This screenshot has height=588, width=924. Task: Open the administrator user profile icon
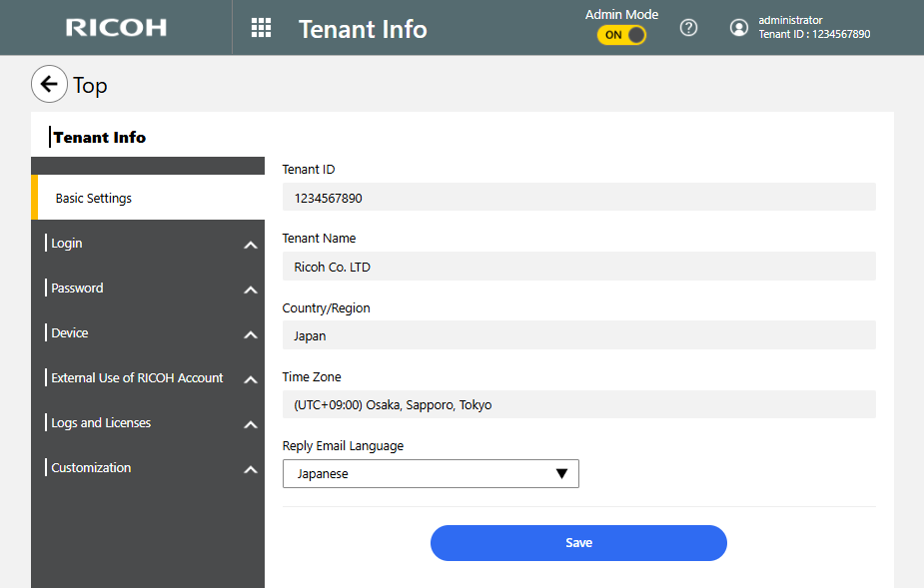pos(739,28)
